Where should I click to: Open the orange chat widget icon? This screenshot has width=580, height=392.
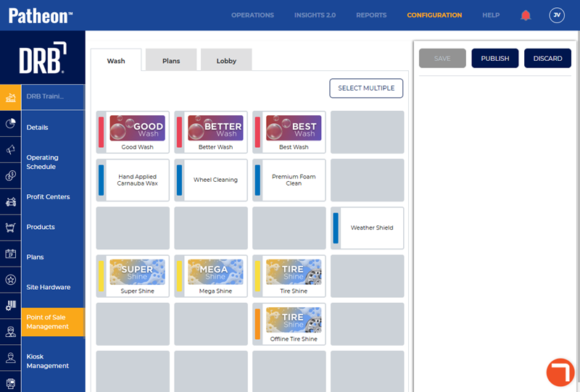560,372
